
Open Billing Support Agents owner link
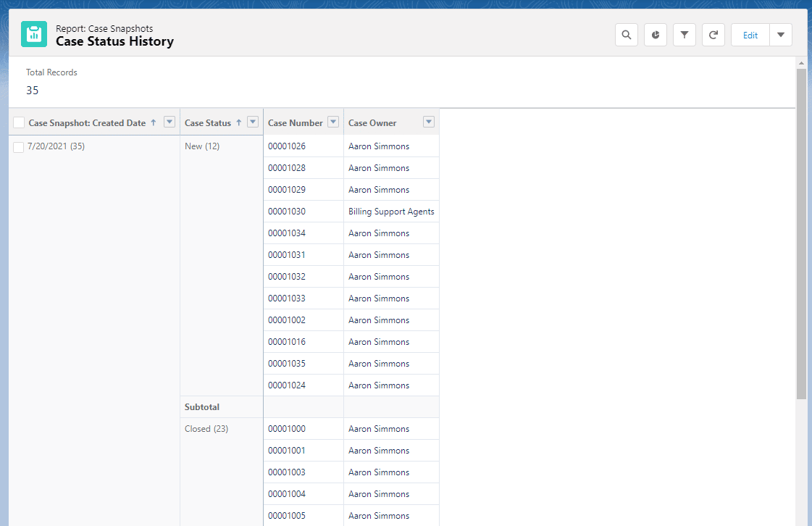391,212
